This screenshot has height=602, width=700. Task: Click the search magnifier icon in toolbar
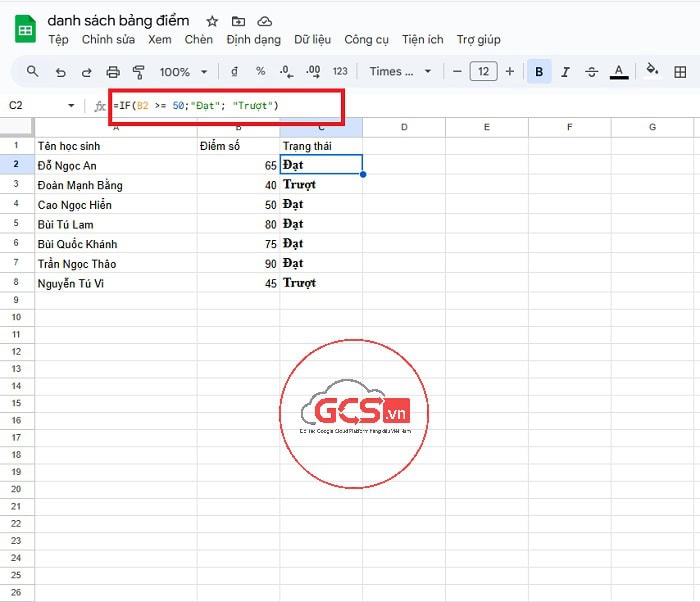pyautogui.click(x=32, y=72)
